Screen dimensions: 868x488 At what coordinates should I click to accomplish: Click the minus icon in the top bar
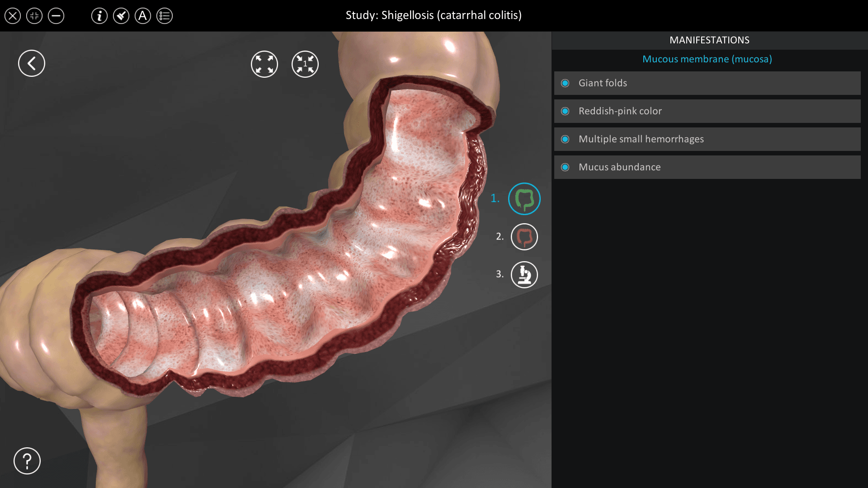56,16
